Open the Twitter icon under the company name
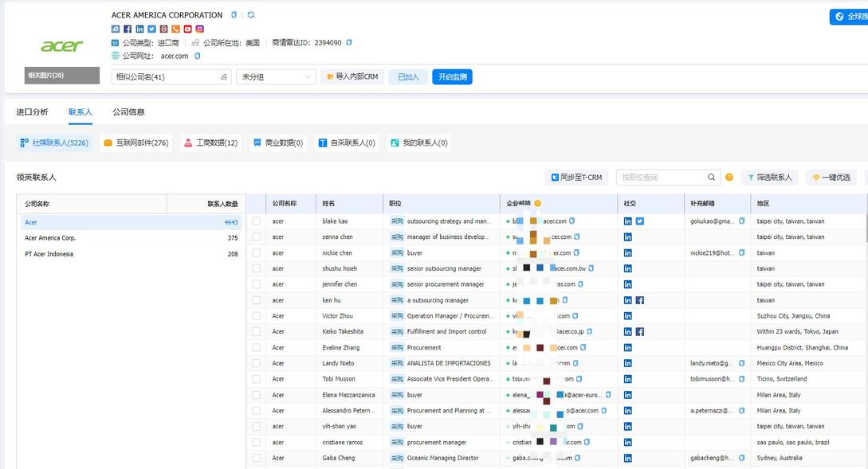Image resolution: width=868 pixels, height=469 pixels. point(151,29)
